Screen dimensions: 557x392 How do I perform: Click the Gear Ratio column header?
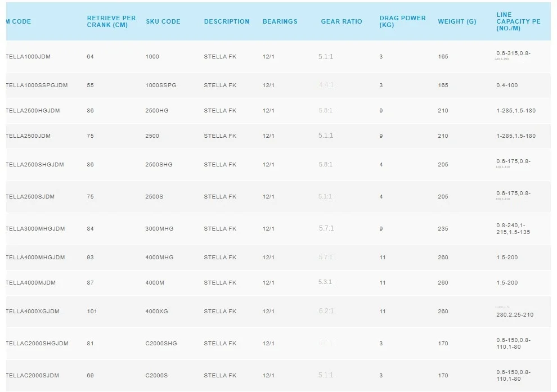coord(342,21)
